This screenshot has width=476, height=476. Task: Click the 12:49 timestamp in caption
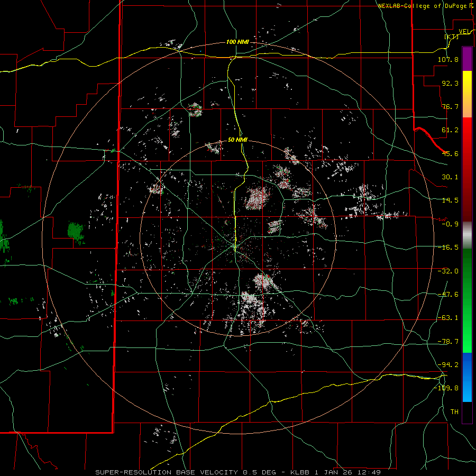click(370, 472)
